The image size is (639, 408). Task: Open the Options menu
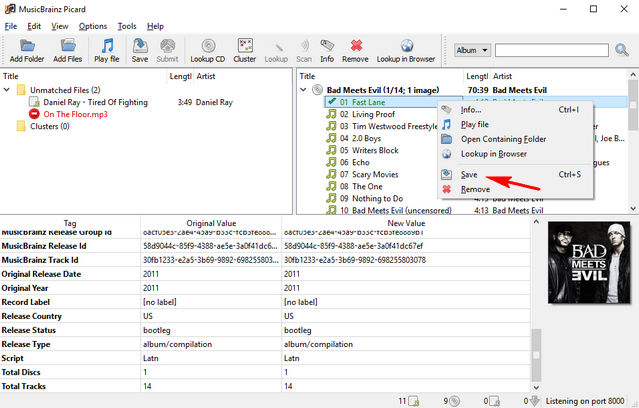tap(92, 25)
